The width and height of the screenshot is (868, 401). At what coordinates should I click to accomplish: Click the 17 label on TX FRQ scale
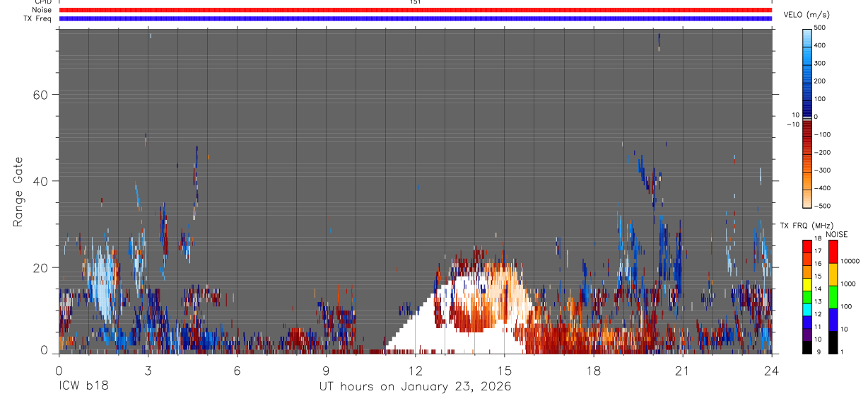[817, 251]
